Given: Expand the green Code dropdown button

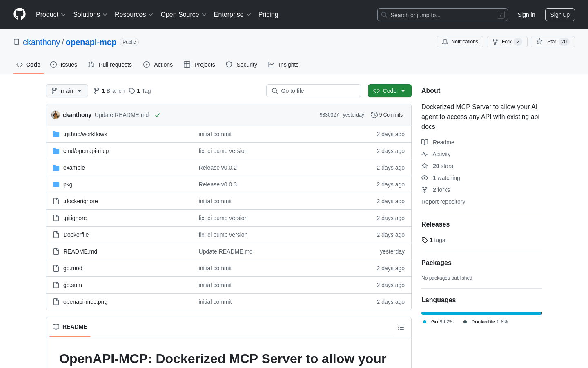Looking at the screenshot, I should coord(390,91).
